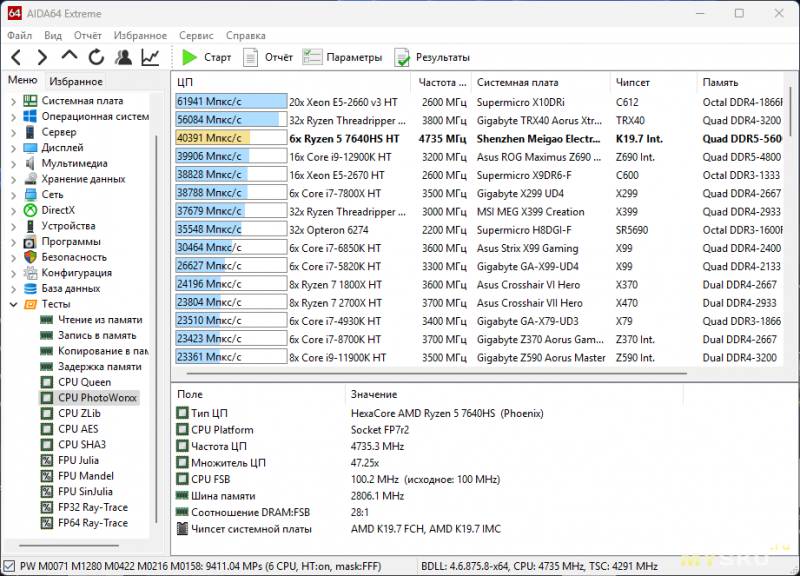Click the horizontal scrollbar under results table
The width and height of the screenshot is (800, 576).
pyautogui.click(x=437, y=373)
